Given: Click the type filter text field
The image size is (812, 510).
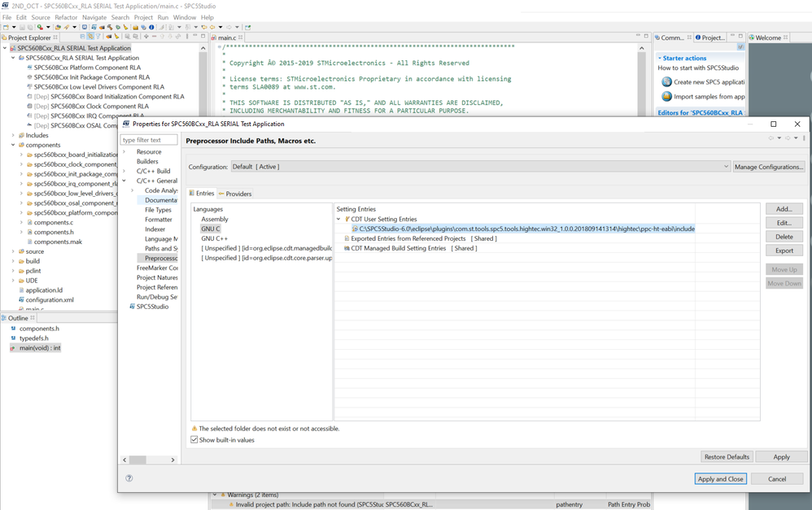Looking at the screenshot, I should pyautogui.click(x=149, y=140).
